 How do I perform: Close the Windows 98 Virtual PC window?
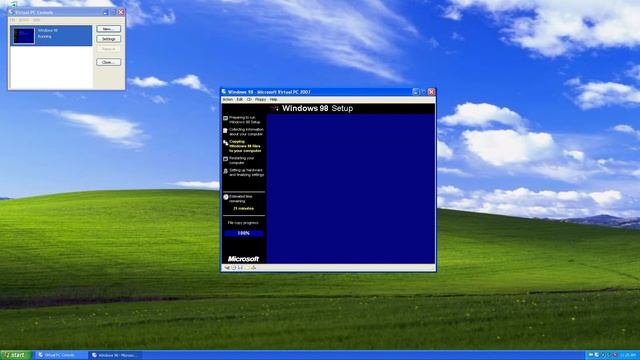pyautogui.click(x=431, y=92)
